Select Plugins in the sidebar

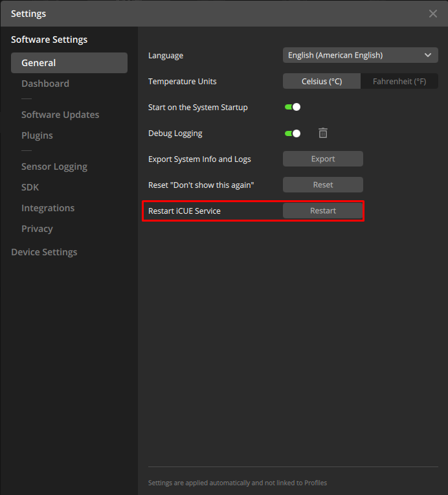pos(37,135)
